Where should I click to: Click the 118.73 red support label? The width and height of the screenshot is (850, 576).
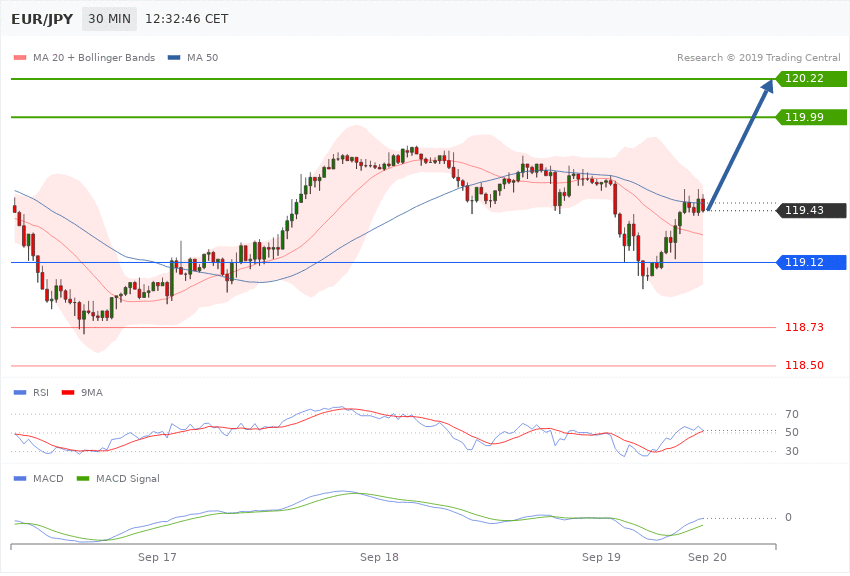click(x=804, y=327)
